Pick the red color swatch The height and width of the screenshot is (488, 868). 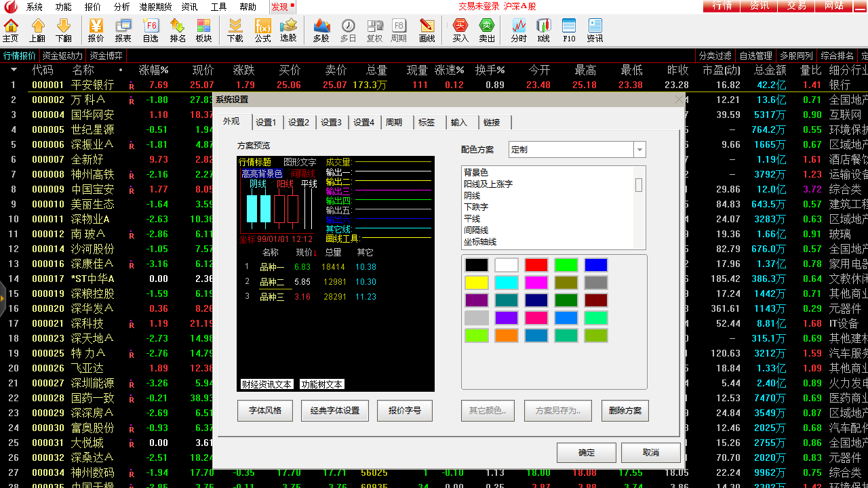(x=536, y=265)
